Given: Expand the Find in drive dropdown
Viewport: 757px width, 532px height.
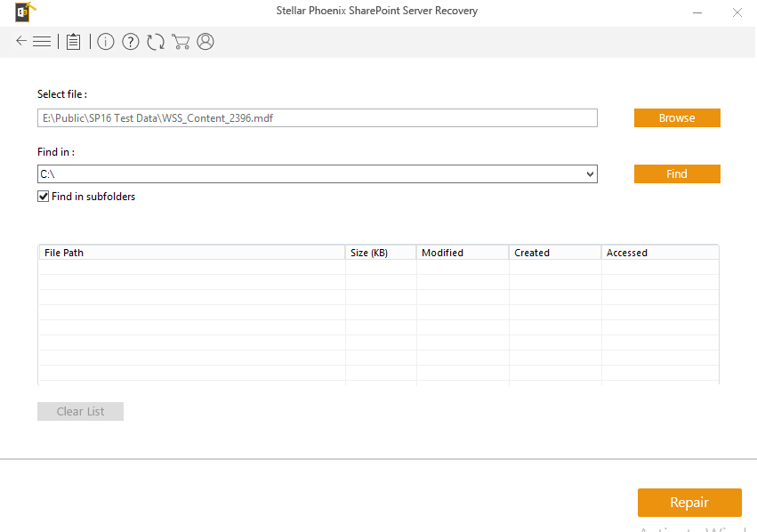Looking at the screenshot, I should (590, 174).
